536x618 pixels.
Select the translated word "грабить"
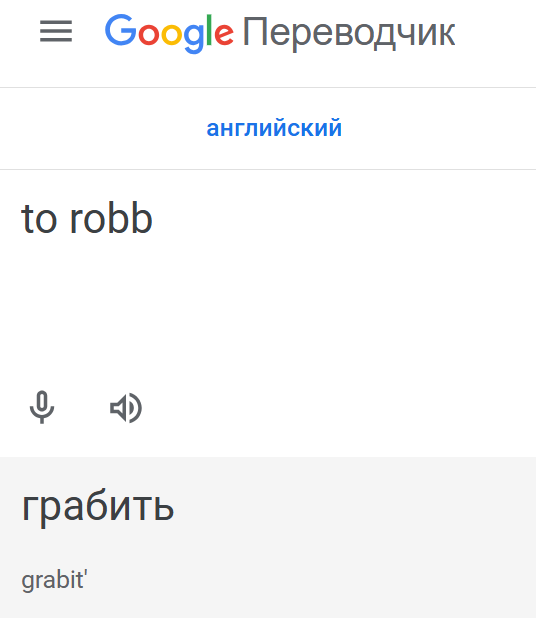[x=98, y=506]
